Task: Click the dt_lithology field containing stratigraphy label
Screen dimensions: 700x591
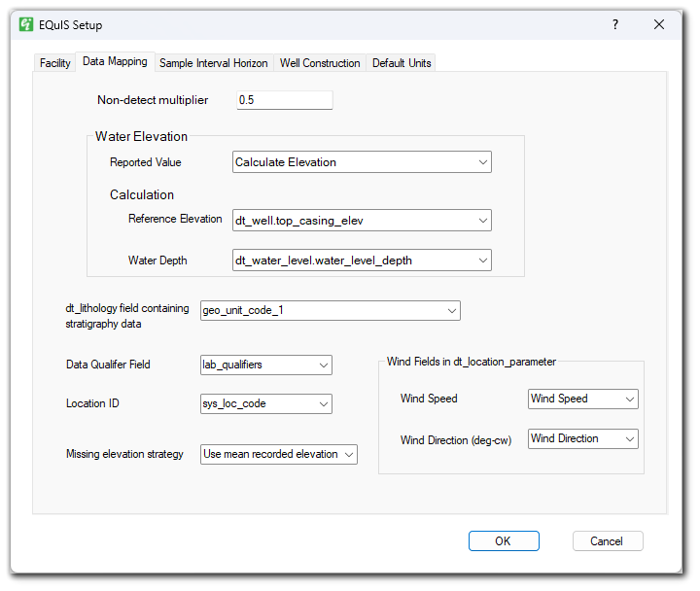Action: [127, 316]
